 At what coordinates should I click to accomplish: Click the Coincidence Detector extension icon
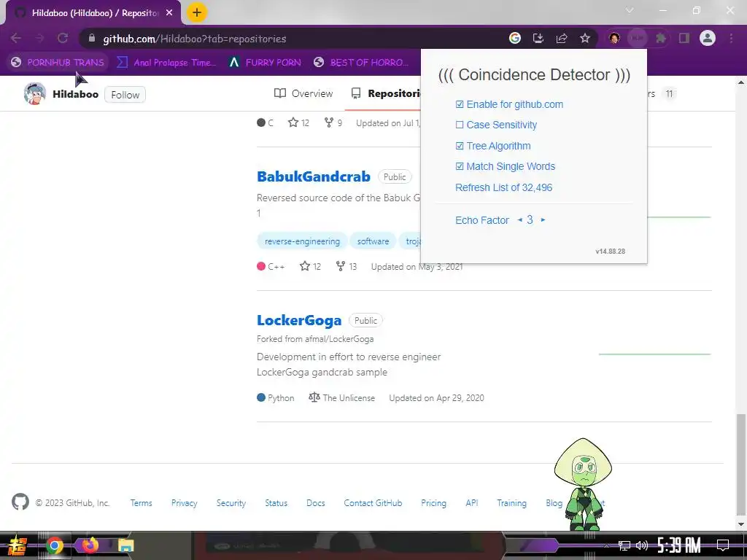point(638,38)
